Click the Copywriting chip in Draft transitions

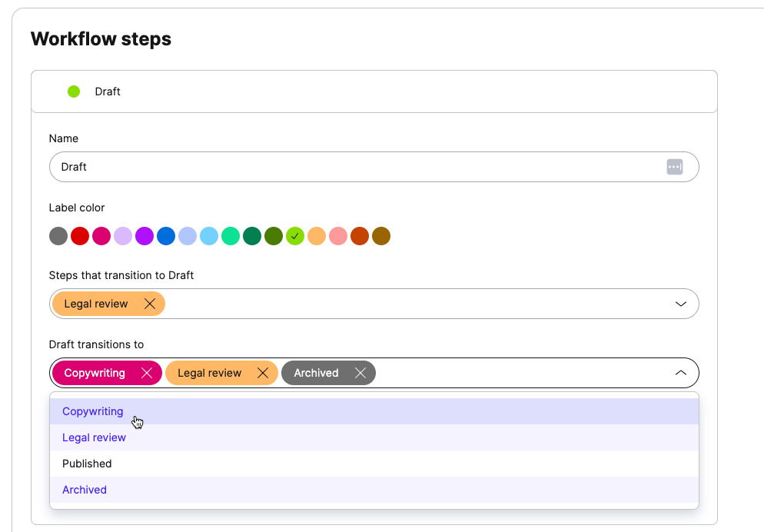[x=96, y=373]
